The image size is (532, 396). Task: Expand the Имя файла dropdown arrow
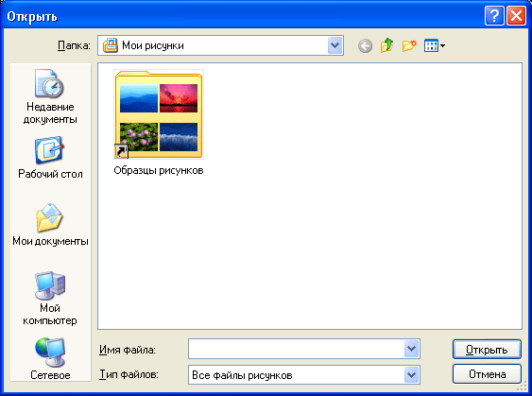(x=412, y=349)
